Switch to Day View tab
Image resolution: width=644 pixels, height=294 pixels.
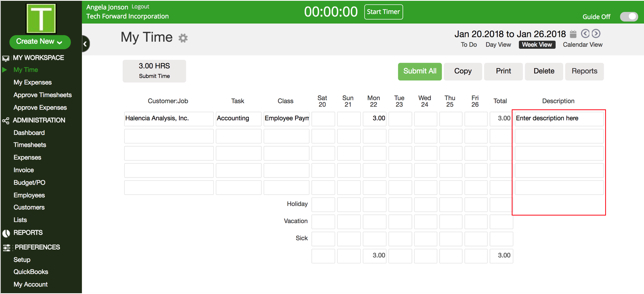498,45
